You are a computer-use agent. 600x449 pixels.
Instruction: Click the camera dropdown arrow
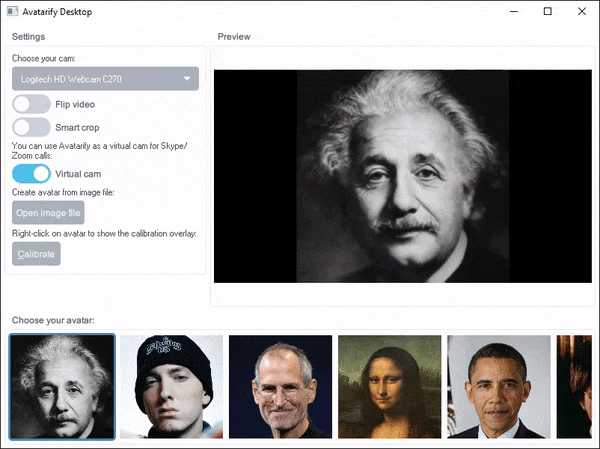(187, 79)
